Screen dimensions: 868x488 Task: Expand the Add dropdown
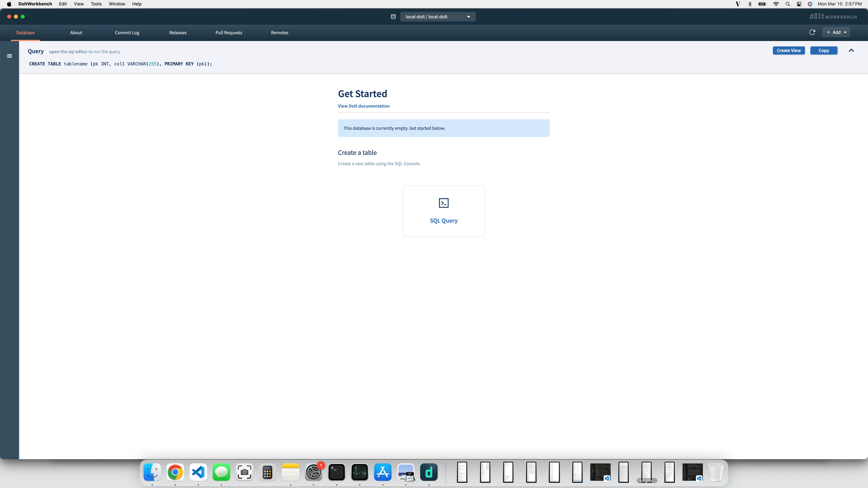click(836, 32)
